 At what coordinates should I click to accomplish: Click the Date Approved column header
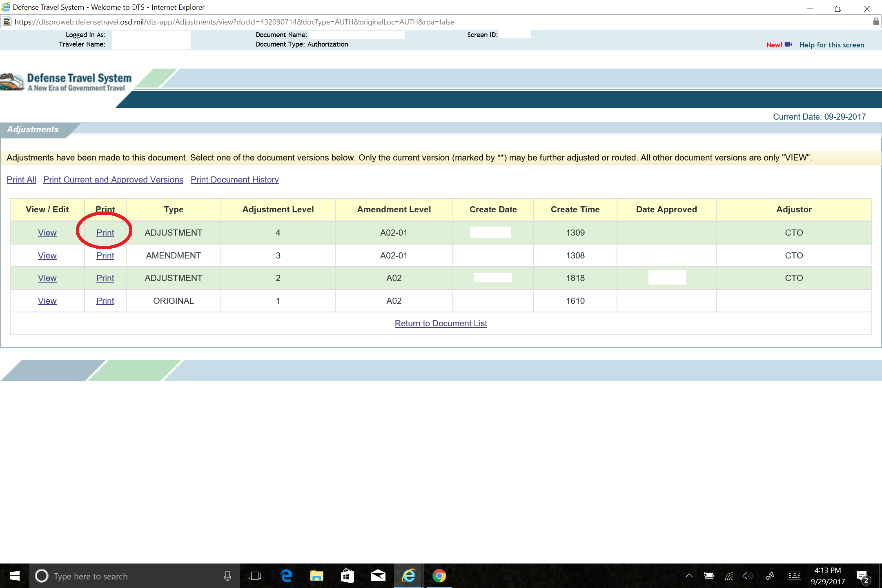point(666,209)
